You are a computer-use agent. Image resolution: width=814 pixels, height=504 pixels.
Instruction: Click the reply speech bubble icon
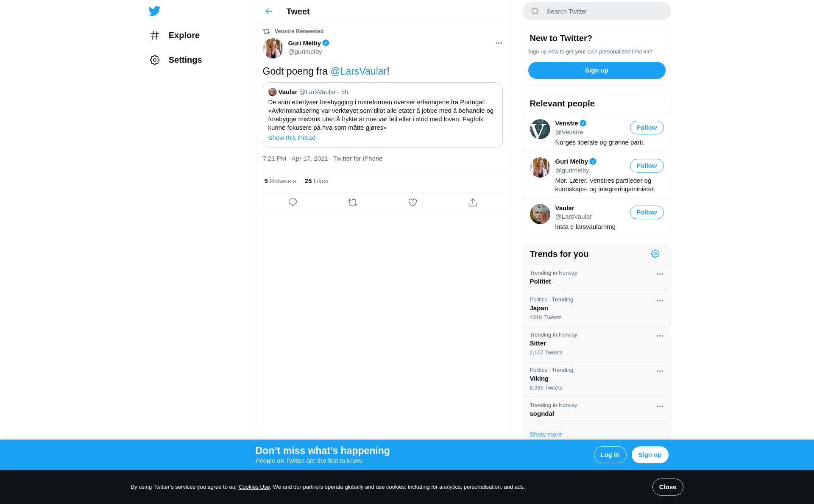(293, 203)
